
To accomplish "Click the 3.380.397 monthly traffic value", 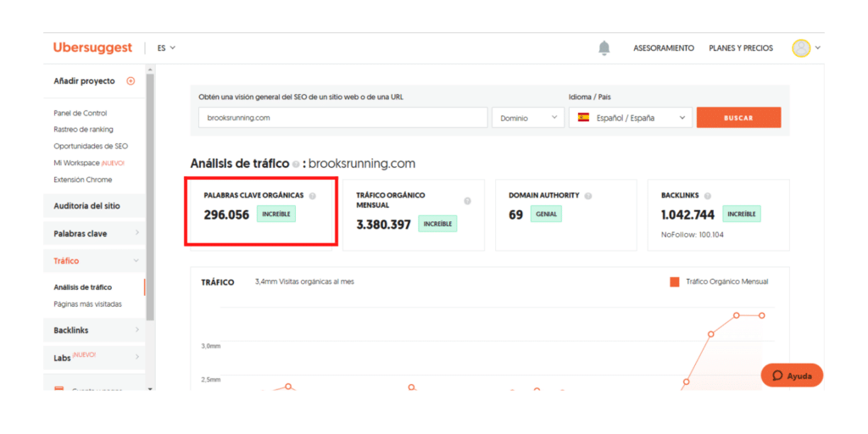I will [x=384, y=225].
